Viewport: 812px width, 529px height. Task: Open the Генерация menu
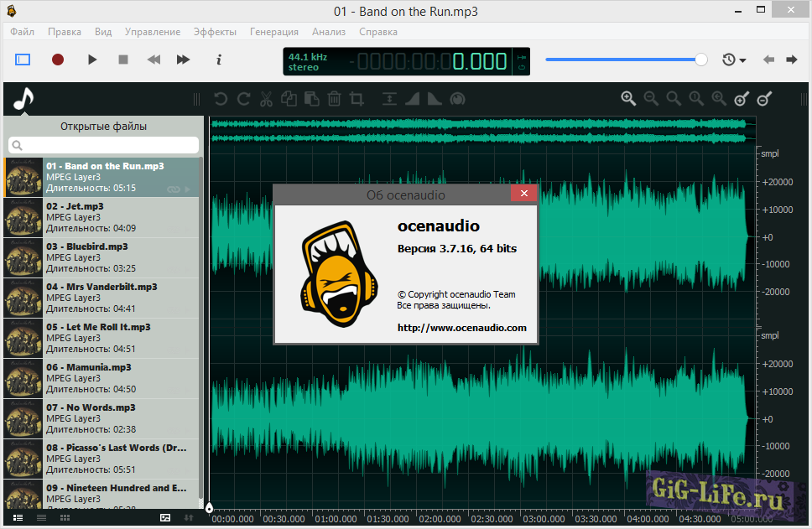click(273, 32)
